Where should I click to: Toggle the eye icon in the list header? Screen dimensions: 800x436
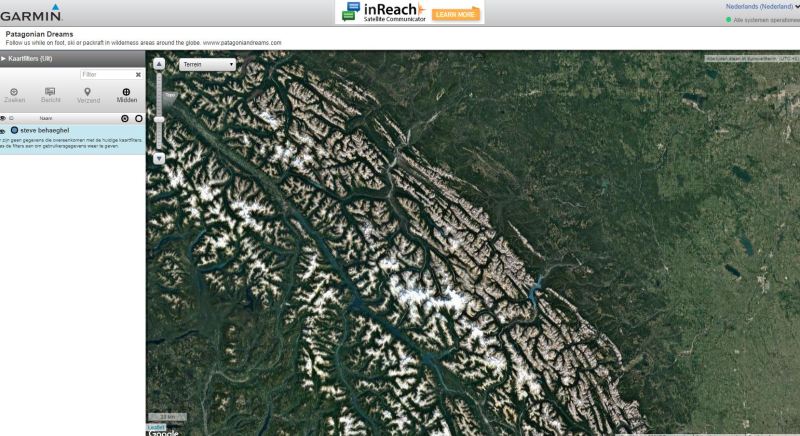tap(3, 118)
